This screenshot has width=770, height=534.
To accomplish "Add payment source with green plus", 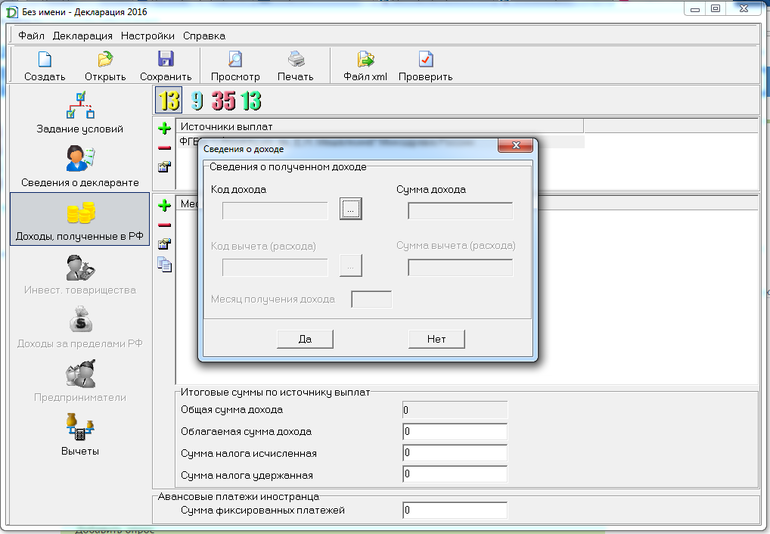I will coord(165,128).
